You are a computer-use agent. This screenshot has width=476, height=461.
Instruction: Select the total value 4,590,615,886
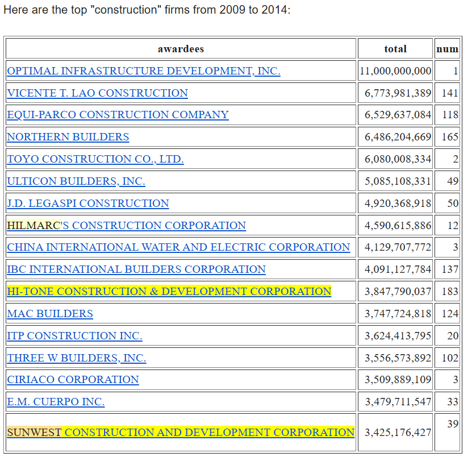(x=398, y=226)
